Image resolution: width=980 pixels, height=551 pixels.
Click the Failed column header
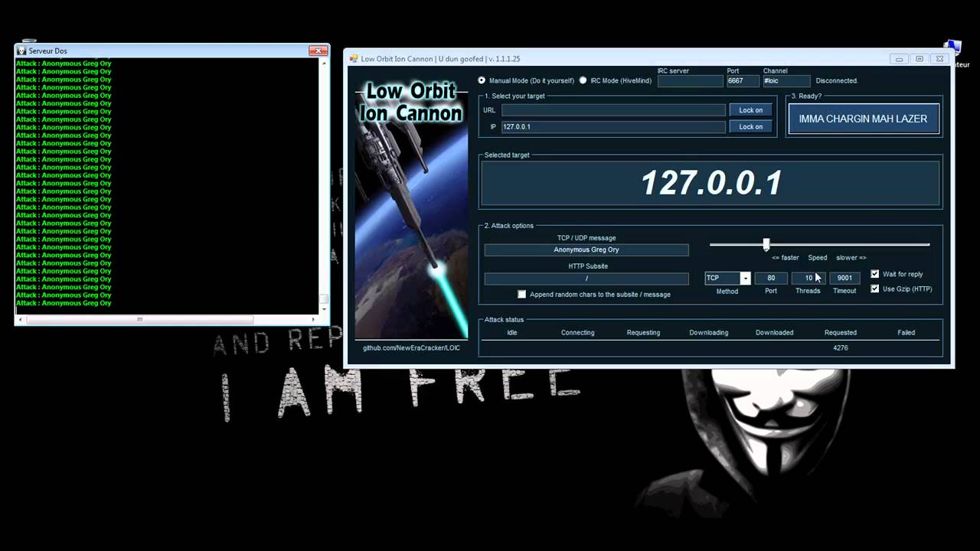point(906,333)
